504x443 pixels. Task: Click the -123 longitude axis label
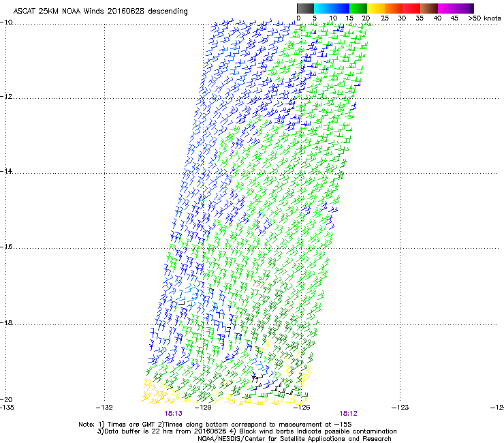[400, 408]
